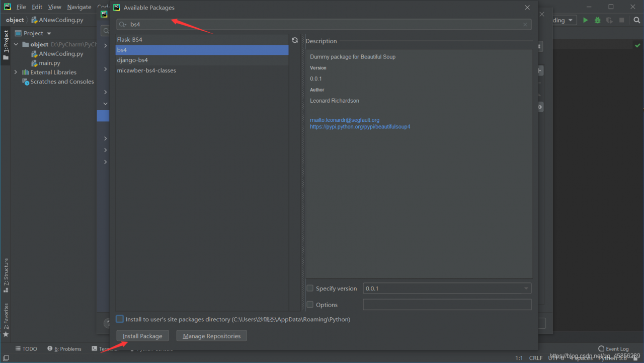The width and height of the screenshot is (644, 363).
Task: Click the PyCharm logo in main window
Action: coord(8,7)
